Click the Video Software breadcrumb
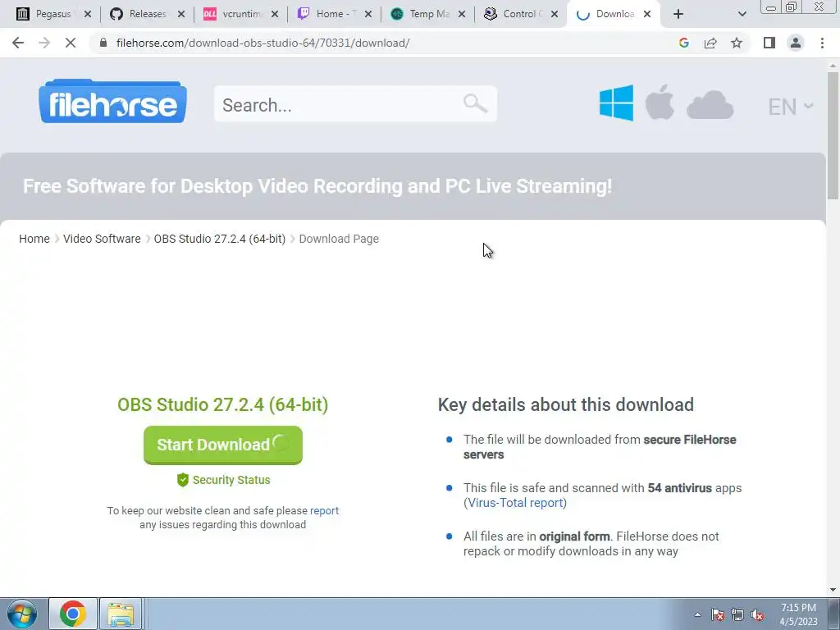Image resolution: width=840 pixels, height=630 pixels. 102,239
